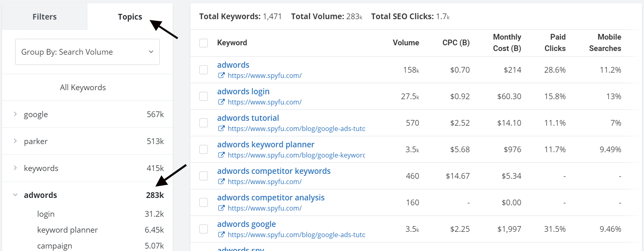Check the box for adwords login row
This screenshot has width=644, height=251.
tap(203, 96)
